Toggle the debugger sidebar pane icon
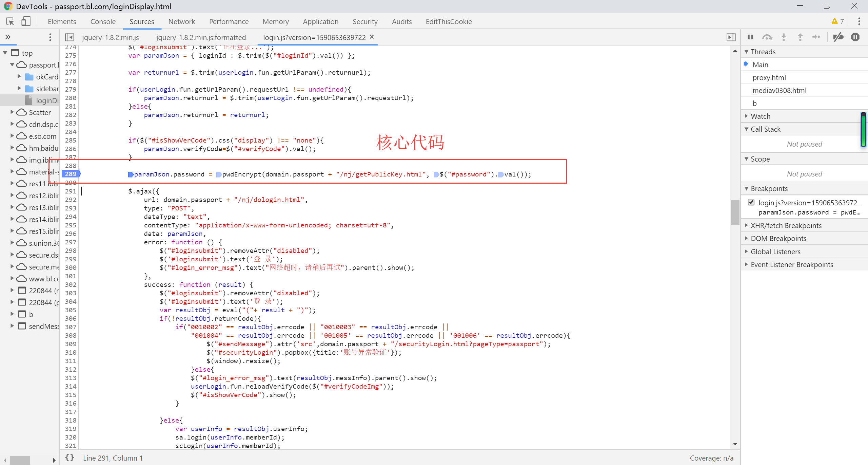This screenshot has height=465, width=868. [731, 37]
